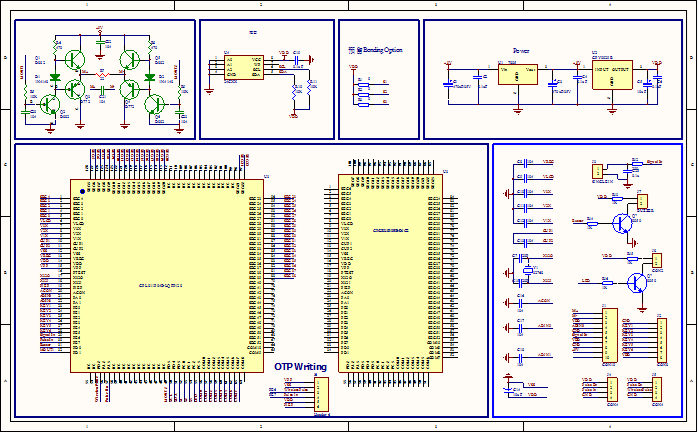
Task: Click the 7805 voltage regulator in Power block
Action: (x=517, y=73)
